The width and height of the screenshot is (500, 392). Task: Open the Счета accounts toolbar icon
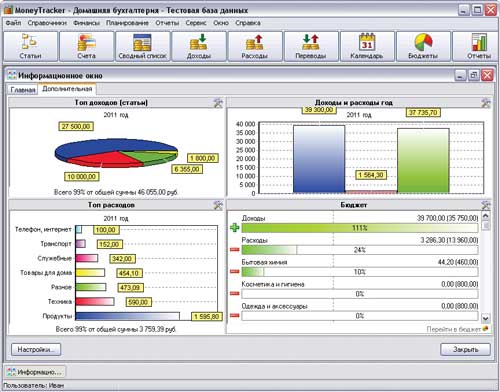[x=87, y=46]
